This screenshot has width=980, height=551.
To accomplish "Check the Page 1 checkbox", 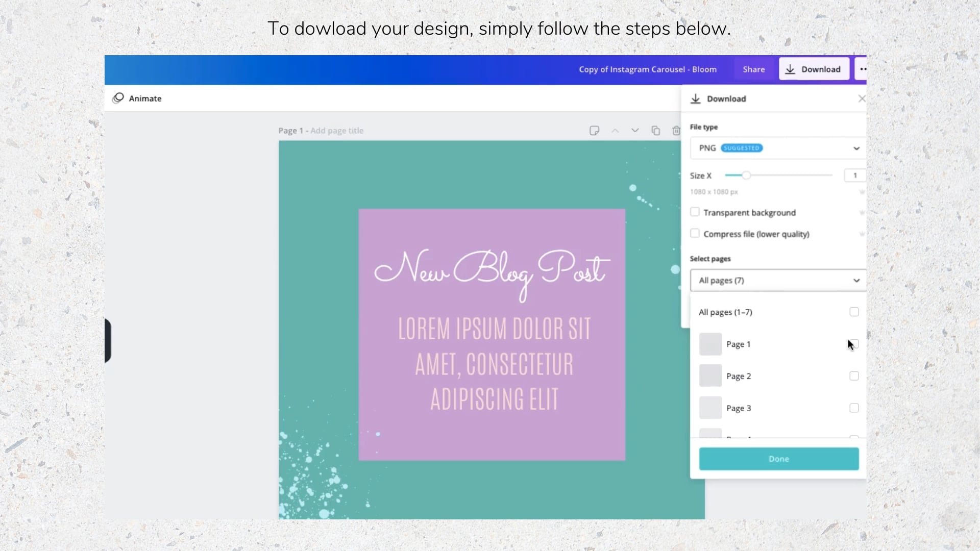I will pos(854,344).
